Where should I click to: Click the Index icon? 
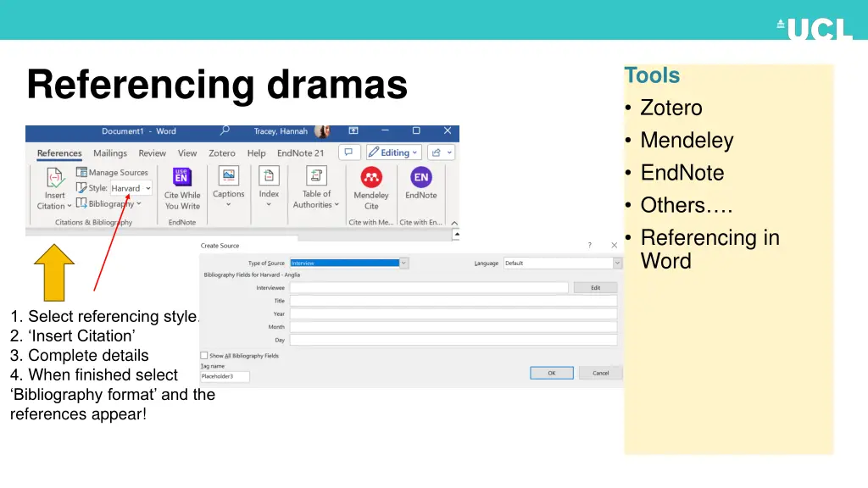(x=269, y=176)
